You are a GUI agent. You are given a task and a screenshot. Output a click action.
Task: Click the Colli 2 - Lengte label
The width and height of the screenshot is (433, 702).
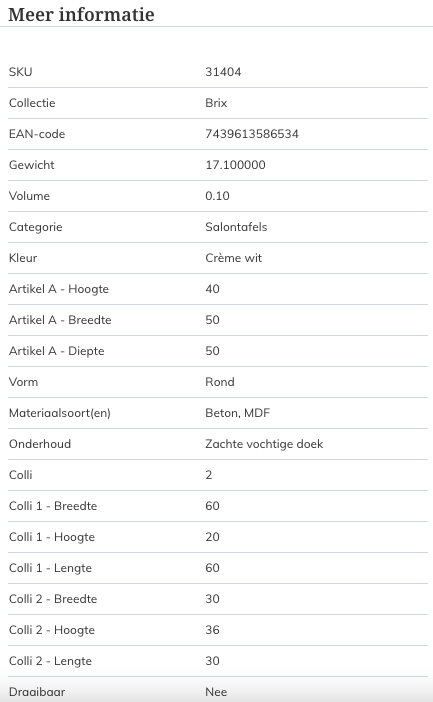[x=50, y=661]
